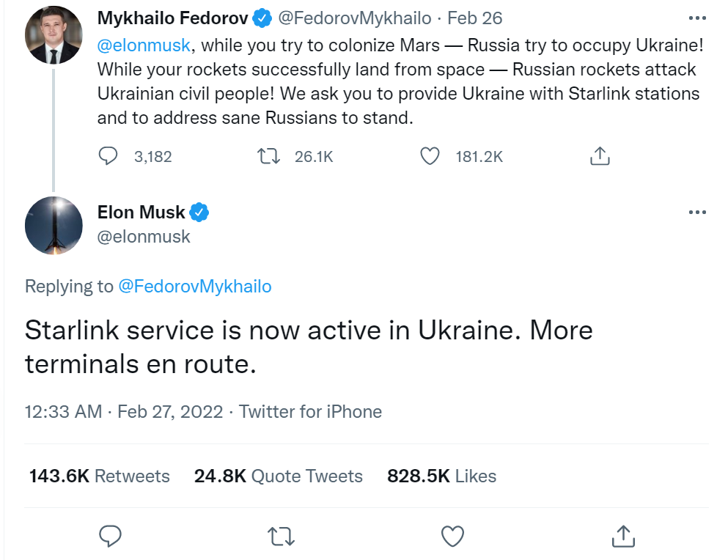Reply to Elon Musk's Starlink tweet

(x=109, y=536)
